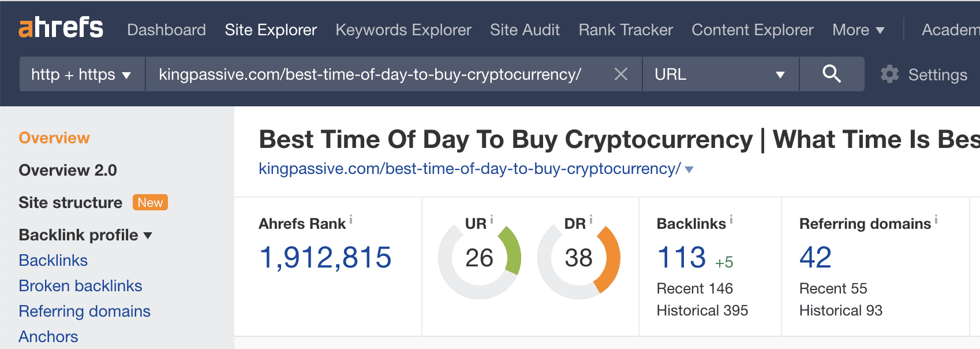
Task: Open dropdown arrow beside page URL
Action: (689, 169)
